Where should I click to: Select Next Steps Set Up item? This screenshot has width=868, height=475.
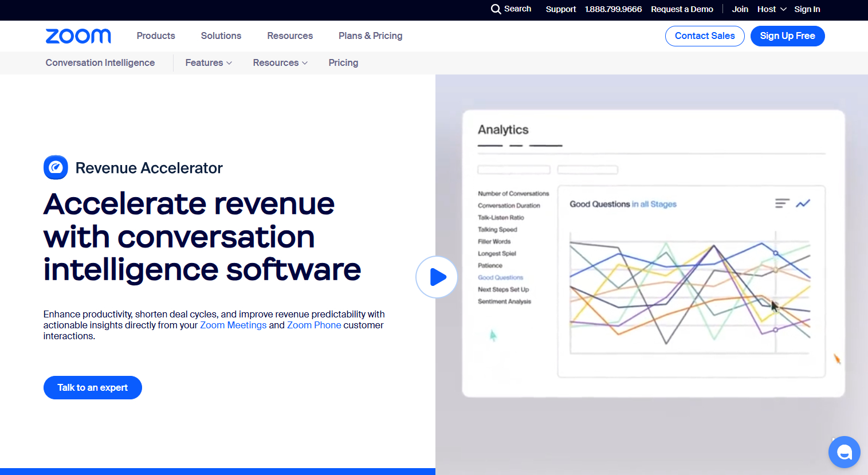(503, 289)
